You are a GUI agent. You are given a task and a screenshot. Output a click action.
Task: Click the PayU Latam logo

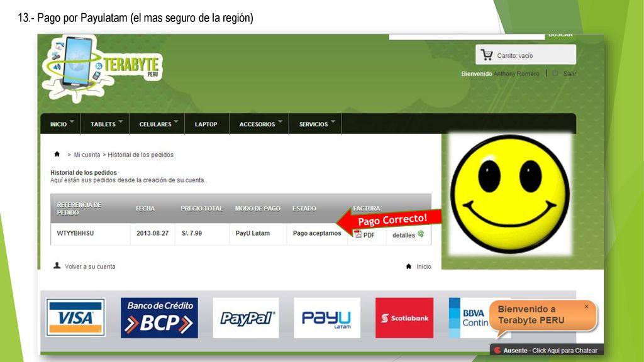click(x=327, y=317)
